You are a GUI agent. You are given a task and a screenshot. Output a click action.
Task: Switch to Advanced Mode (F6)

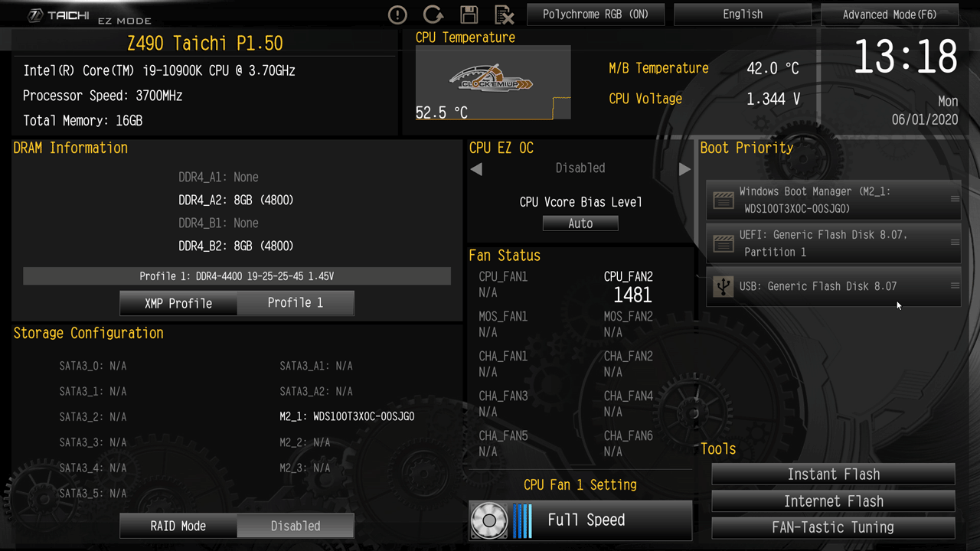tap(889, 15)
